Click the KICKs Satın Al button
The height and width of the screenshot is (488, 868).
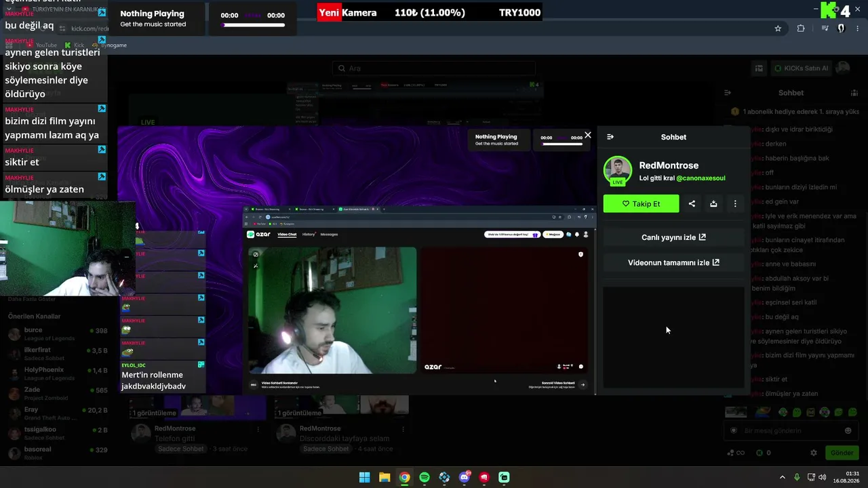tap(801, 68)
